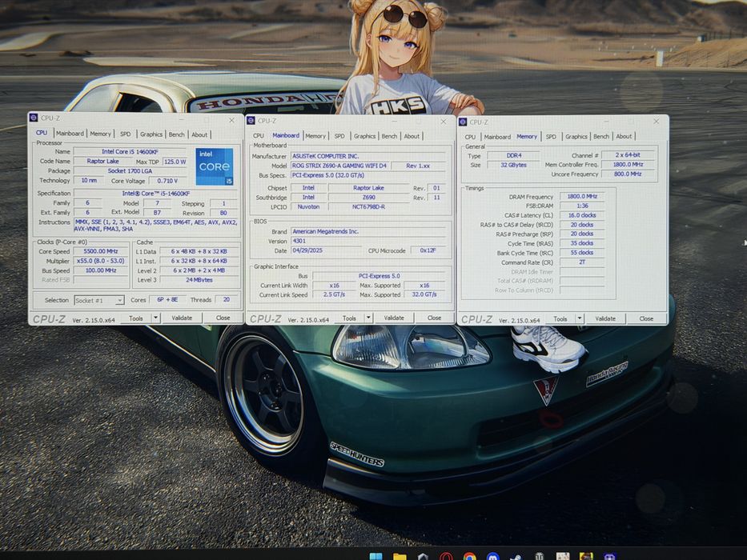This screenshot has height=560, width=747.
Task: Switch to the Bench tab in the CPU window
Action: [176, 134]
